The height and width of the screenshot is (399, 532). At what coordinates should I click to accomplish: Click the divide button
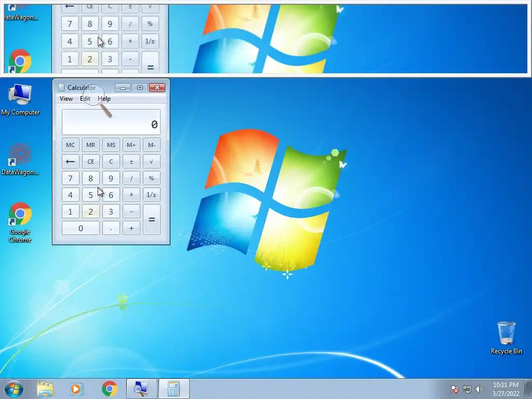(131, 178)
